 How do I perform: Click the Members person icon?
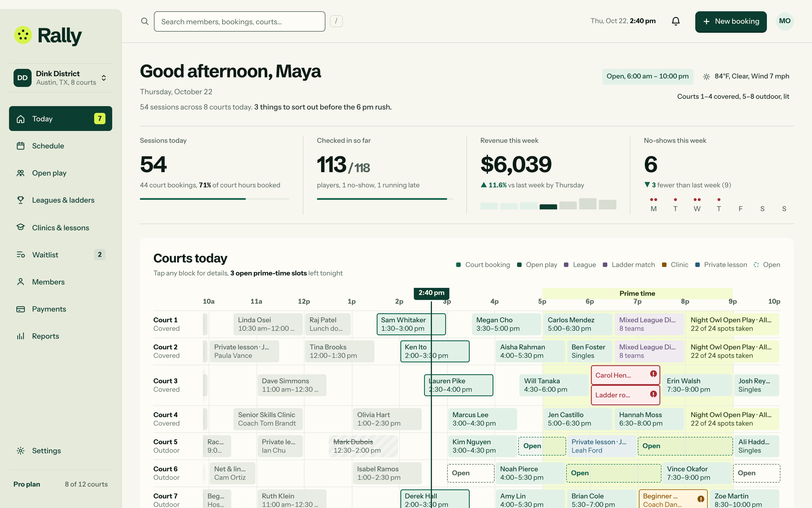21,282
